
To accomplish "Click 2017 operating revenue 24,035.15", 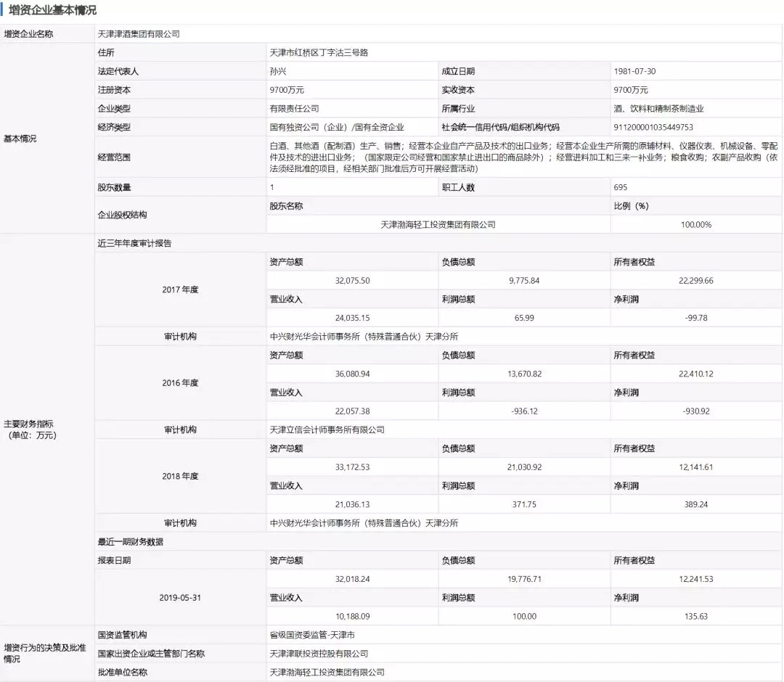I will (353, 318).
